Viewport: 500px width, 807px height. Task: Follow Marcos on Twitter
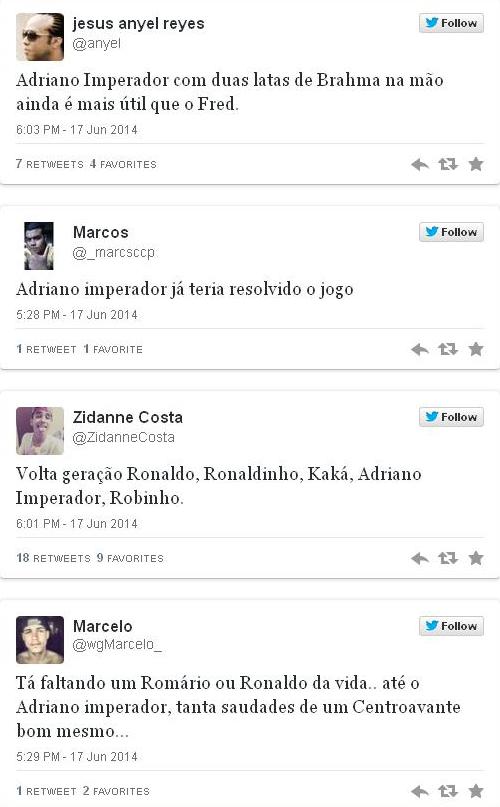click(451, 232)
